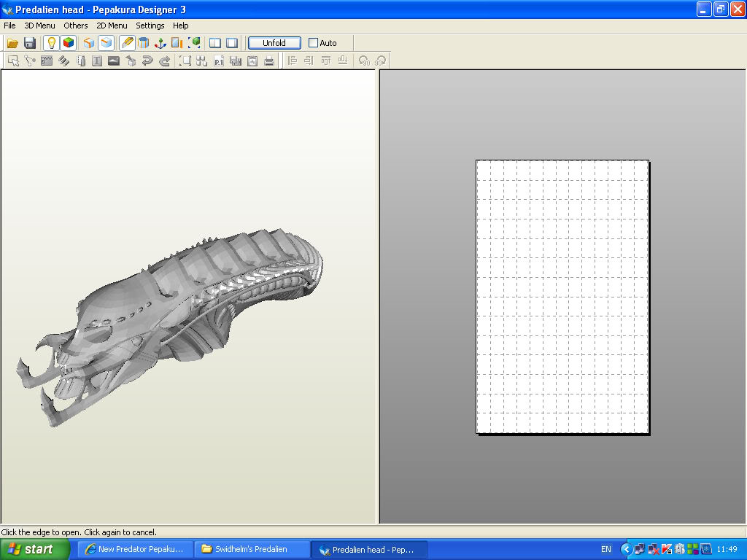Select the blue and orange cylinder icon
Image resolution: width=747 pixels, height=560 pixels.
coord(144,43)
